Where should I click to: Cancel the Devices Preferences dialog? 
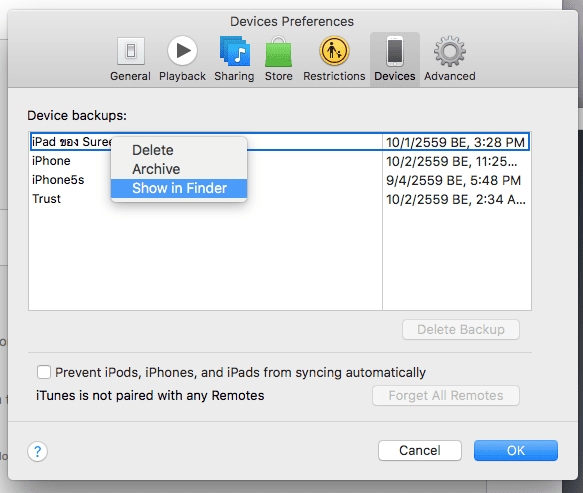pyautogui.click(x=420, y=451)
